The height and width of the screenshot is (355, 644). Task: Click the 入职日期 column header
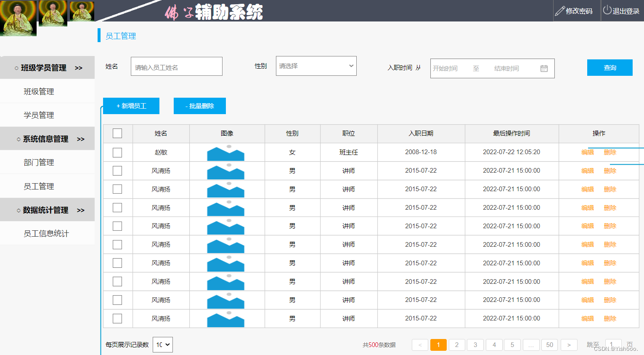[421, 133]
